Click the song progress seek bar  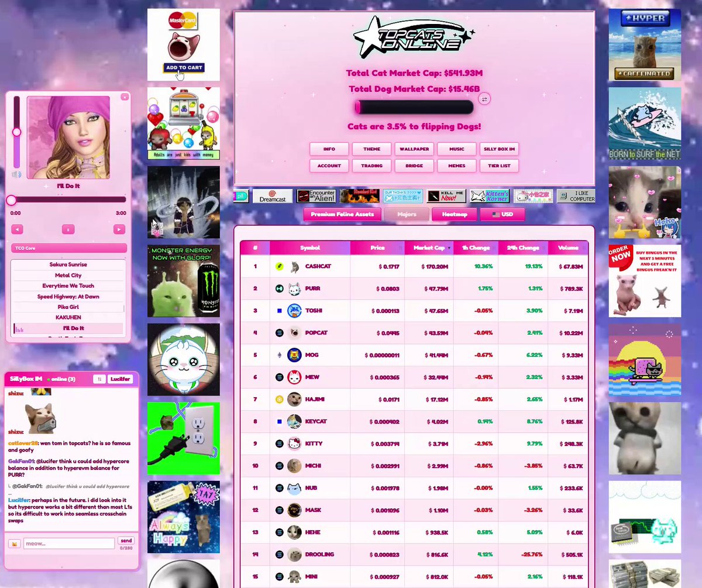click(x=68, y=200)
